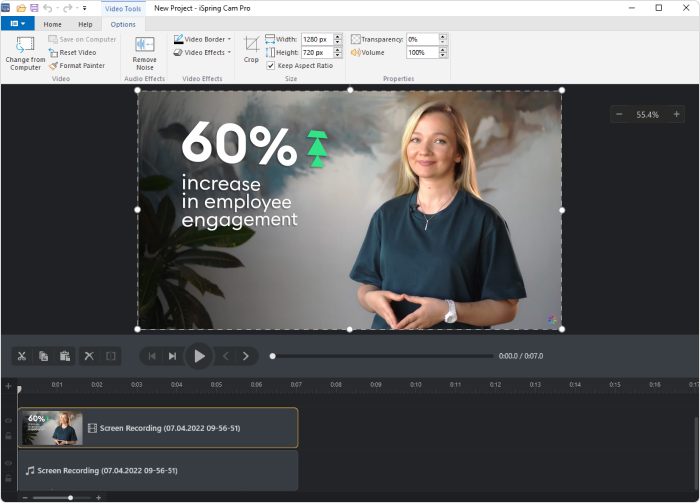Lock the video track
Viewport: 700px width, 503px height.
click(8, 436)
